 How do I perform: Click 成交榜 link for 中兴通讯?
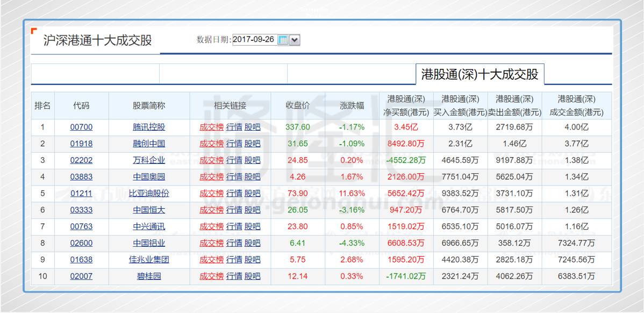point(211,226)
